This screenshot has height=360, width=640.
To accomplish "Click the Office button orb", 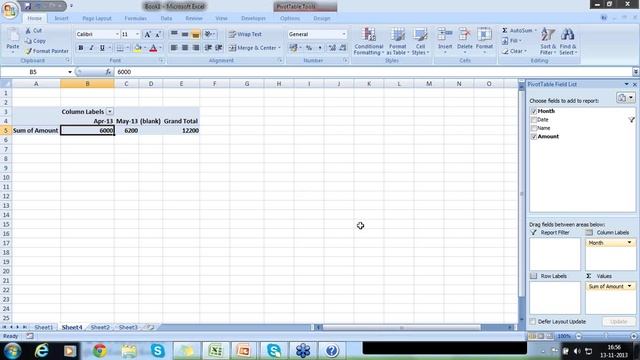I will pos(10,10).
